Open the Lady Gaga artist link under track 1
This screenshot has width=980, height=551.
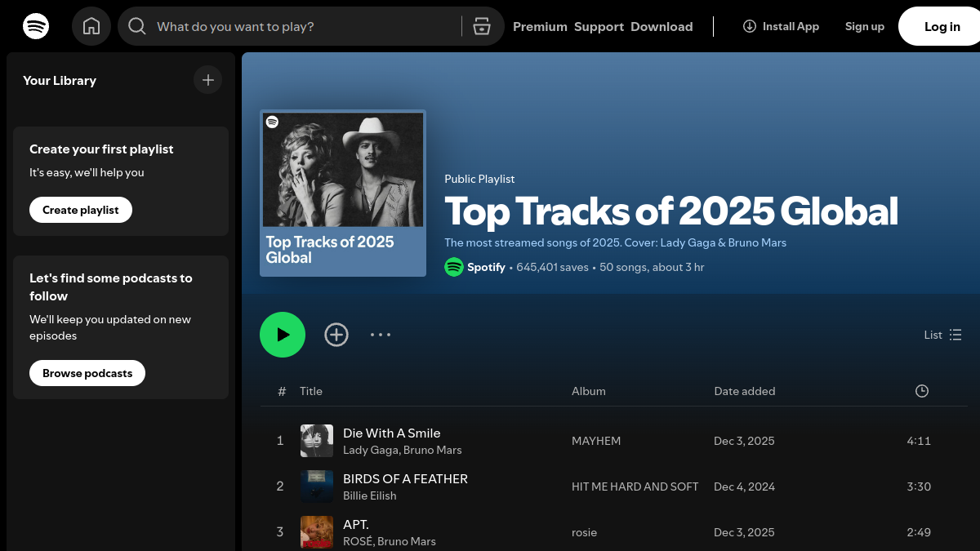pos(371,450)
